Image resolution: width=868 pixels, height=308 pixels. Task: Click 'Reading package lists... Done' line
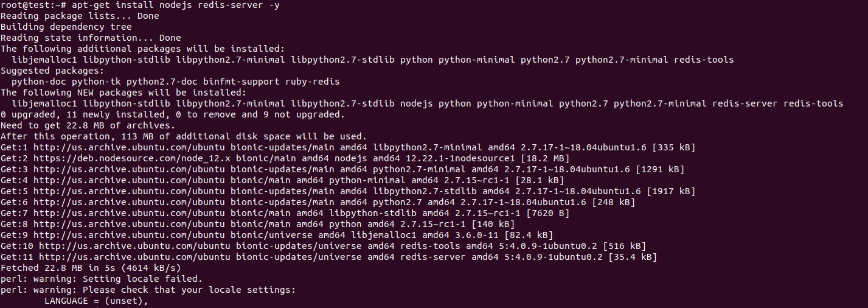(80, 16)
